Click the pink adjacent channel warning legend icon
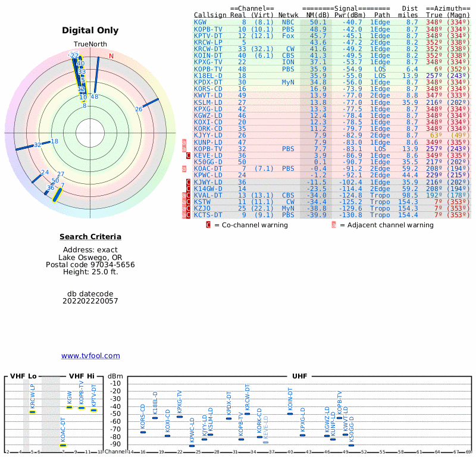 coord(334,225)
